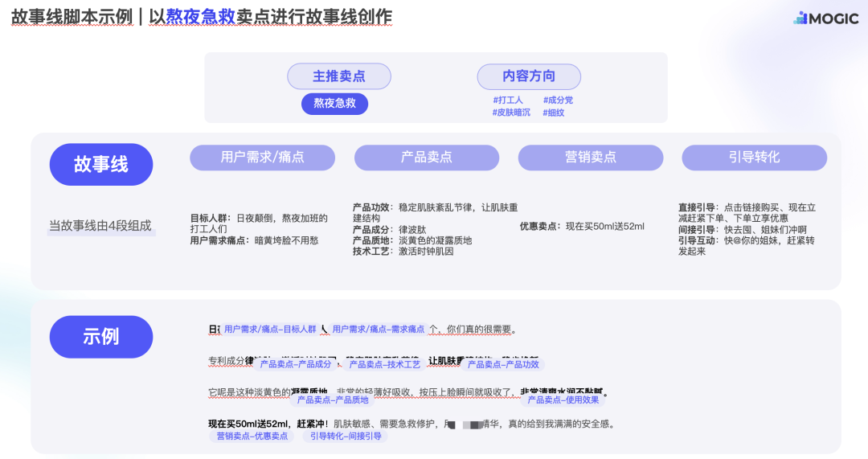Click the 产品功效 line about 肌肤紊乱节律
Viewport: 868px width, 459px height.
(435, 212)
